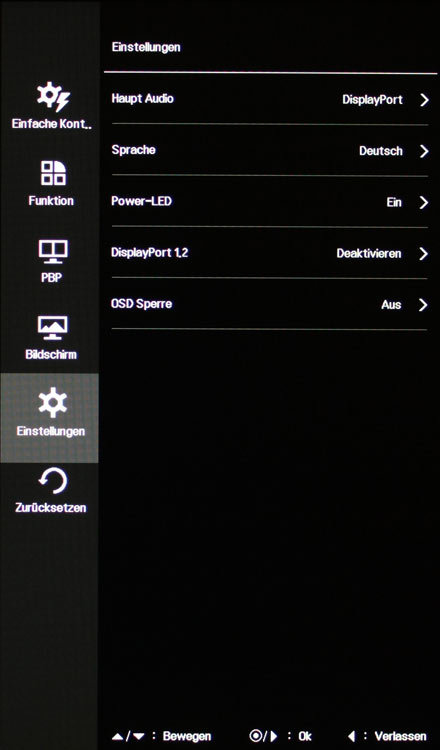Toggle the Power-LED Ein setting

pyautogui.click(x=394, y=202)
